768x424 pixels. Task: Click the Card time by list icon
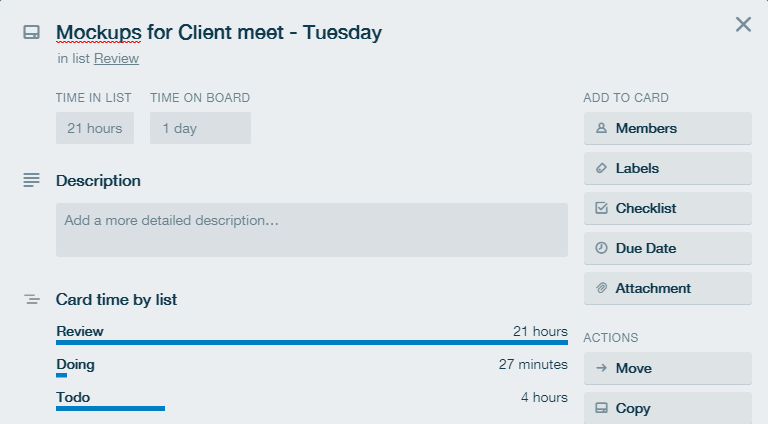32,299
